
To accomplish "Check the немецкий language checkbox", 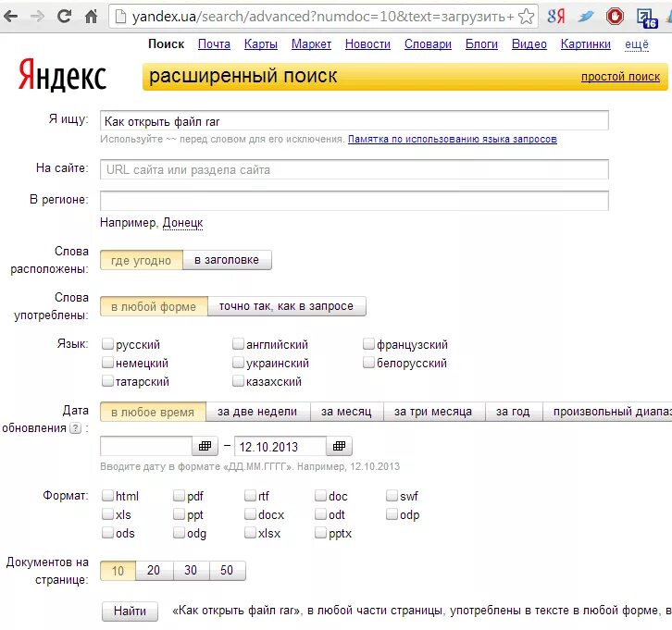I will coord(107,363).
